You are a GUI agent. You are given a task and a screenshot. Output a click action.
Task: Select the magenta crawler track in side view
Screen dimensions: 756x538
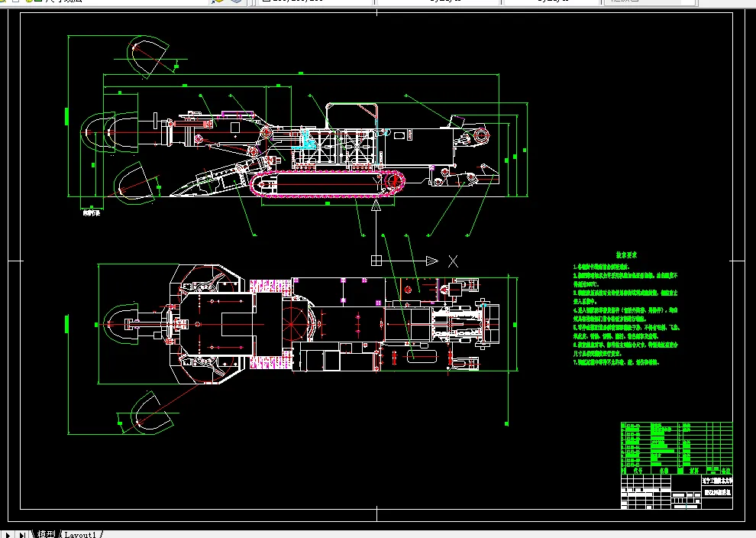click(328, 183)
